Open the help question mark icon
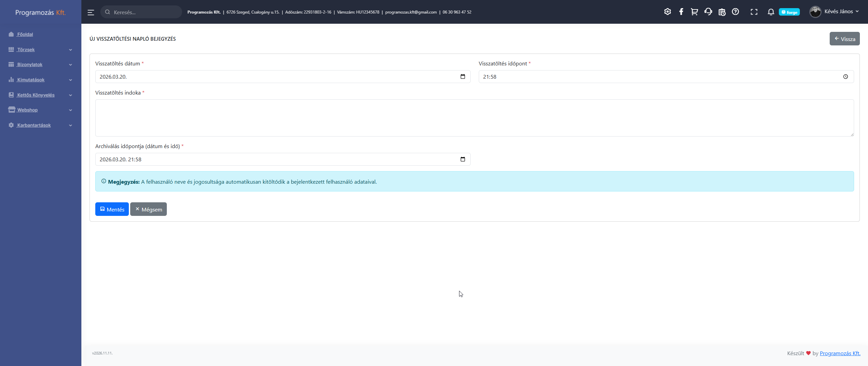This screenshot has height=366, width=868. 735,12
